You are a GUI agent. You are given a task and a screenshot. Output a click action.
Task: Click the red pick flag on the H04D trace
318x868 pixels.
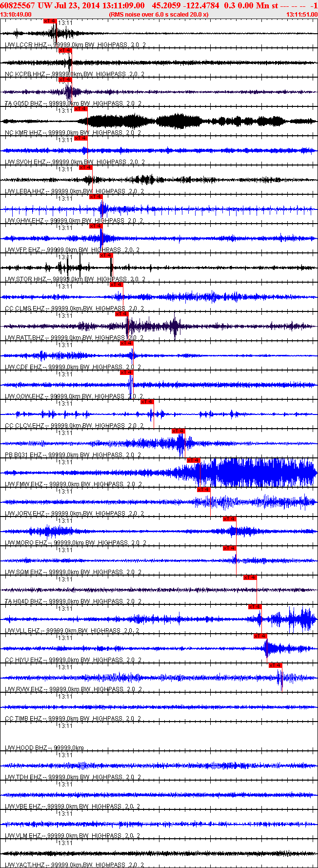point(250,578)
